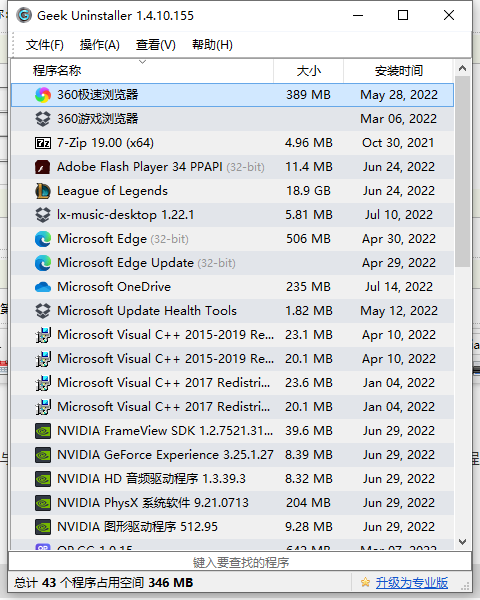Click the 235 MB size cell
The image size is (480, 600).
(x=309, y=287)
